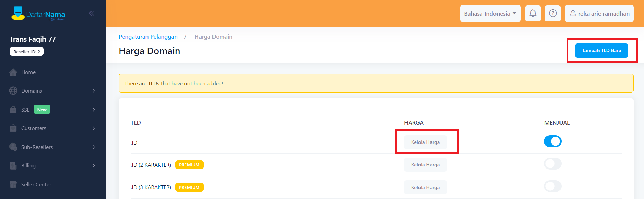Expand the Customers menu chevron
This screenshot has width=644, height=199.
coord(94,128)
